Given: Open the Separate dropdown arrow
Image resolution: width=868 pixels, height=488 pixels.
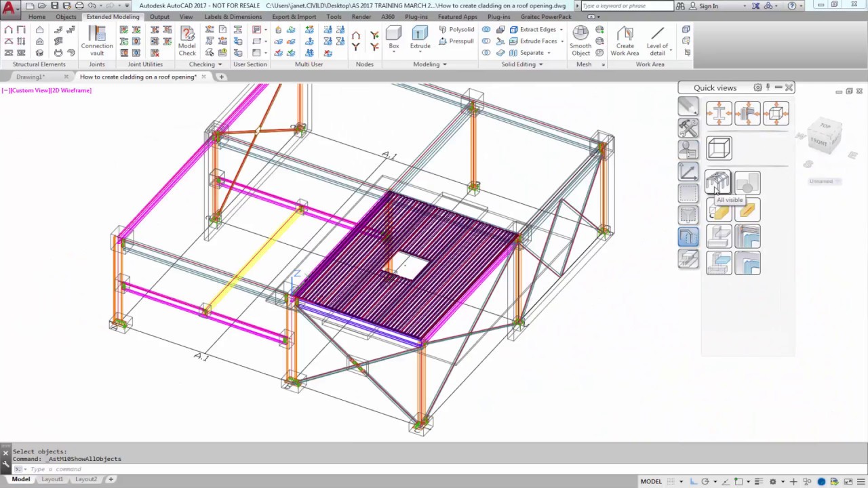Looking at the screenshot, I should [x=549, y=53].
